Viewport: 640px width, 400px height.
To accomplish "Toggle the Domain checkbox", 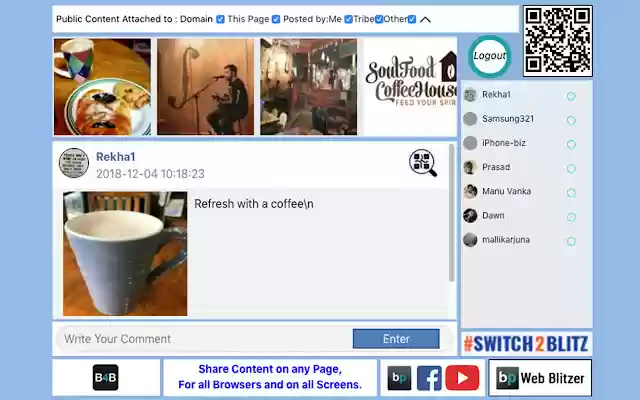I will click(220, 19).
